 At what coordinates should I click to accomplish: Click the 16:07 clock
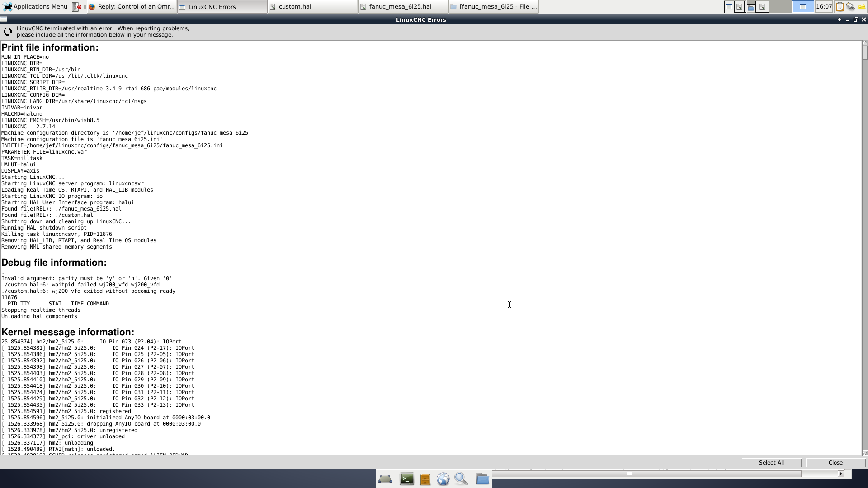pyautogui.click(x=824, y=6)
